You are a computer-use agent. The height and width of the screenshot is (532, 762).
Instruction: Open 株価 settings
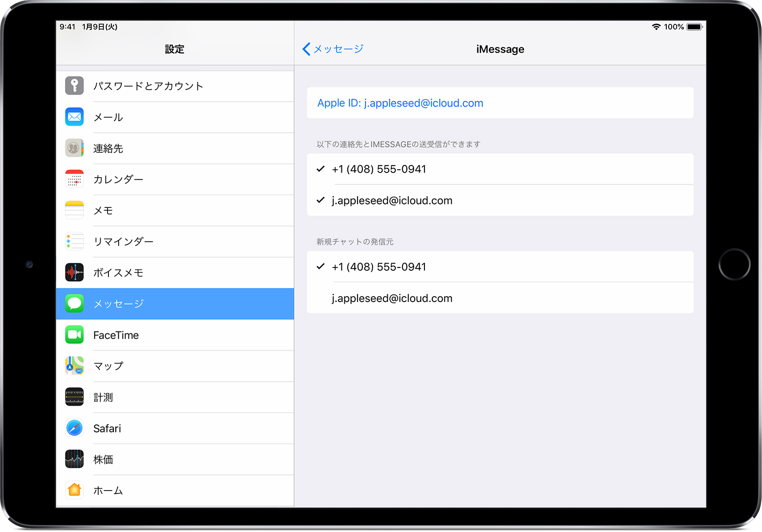tap(175, 459)
